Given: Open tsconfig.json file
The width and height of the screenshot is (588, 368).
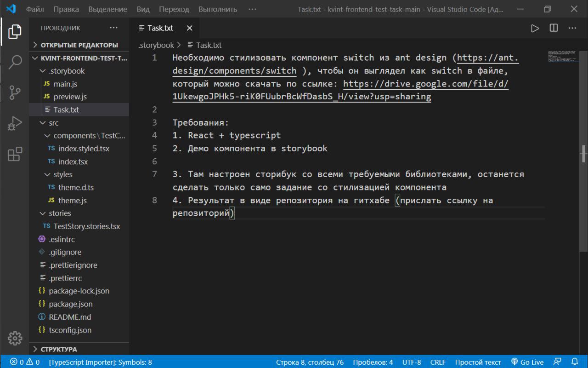Looking at the screenshot, I should click(x=79, y=330).
